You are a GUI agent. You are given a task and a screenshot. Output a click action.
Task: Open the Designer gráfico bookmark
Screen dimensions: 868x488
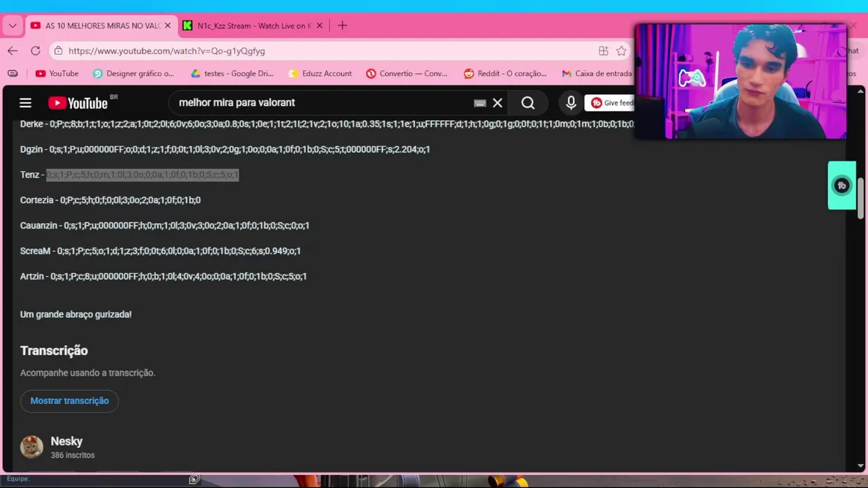pos(134,73)
